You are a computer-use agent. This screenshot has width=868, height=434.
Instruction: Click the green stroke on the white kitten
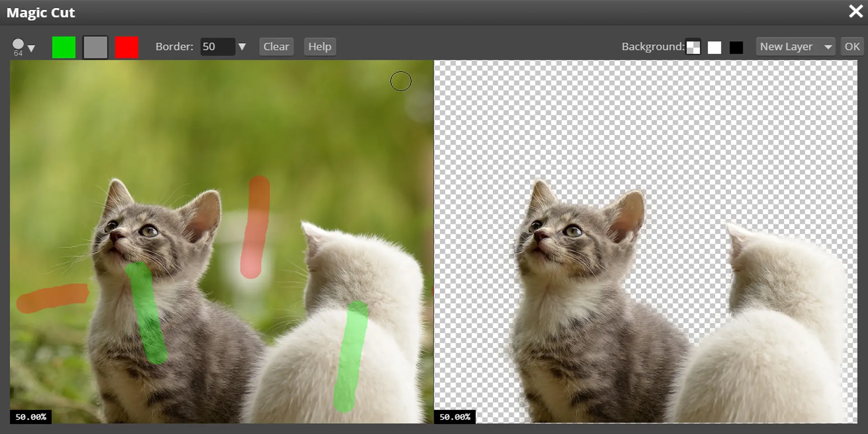[x=350, y=356]
